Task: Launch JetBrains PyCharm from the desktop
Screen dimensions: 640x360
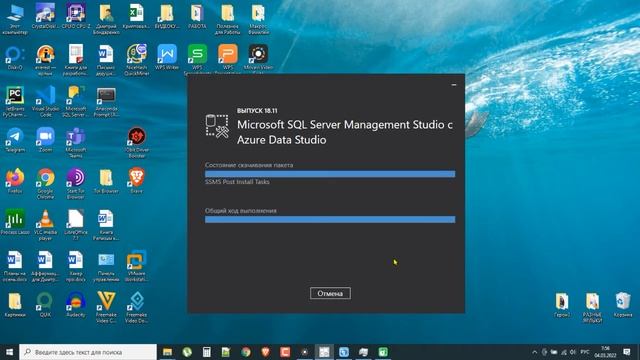Action: (x=15, y=102)
